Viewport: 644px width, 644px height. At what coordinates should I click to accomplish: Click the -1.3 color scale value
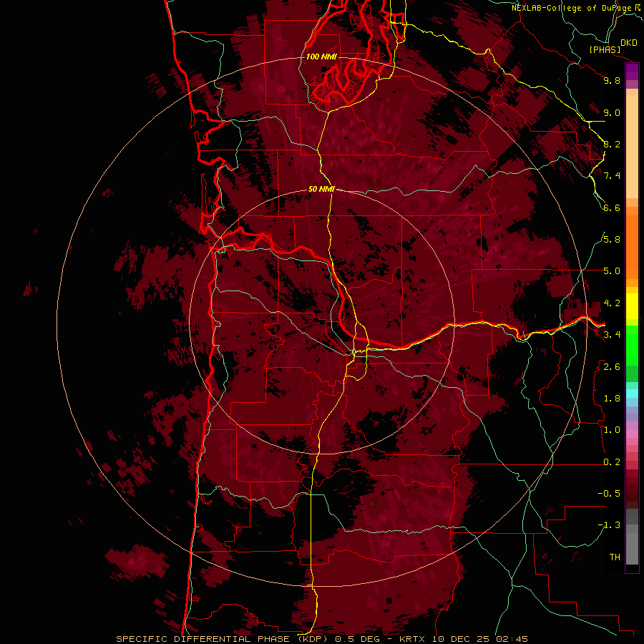(x=609, y=525)
